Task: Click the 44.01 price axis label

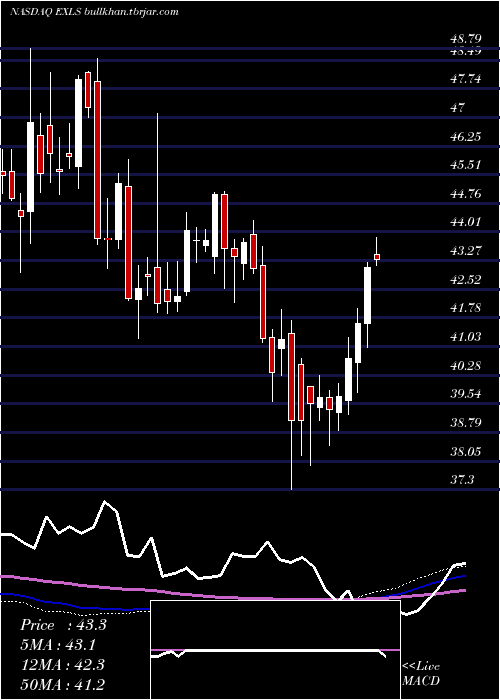Action: (466, 222)
